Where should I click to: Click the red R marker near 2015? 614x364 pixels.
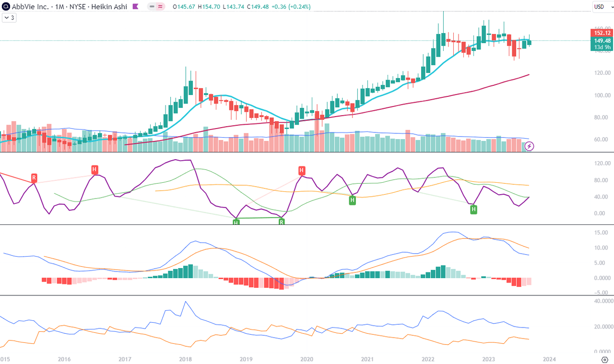tap(34, 178)
